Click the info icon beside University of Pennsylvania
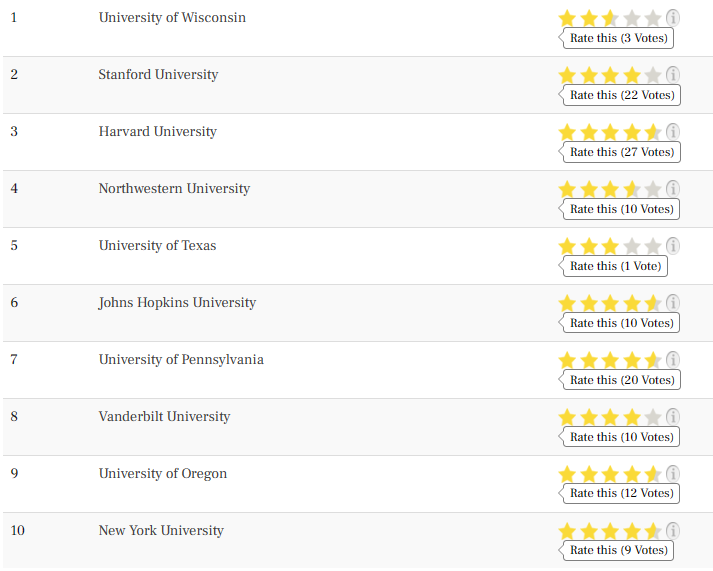 673,360
